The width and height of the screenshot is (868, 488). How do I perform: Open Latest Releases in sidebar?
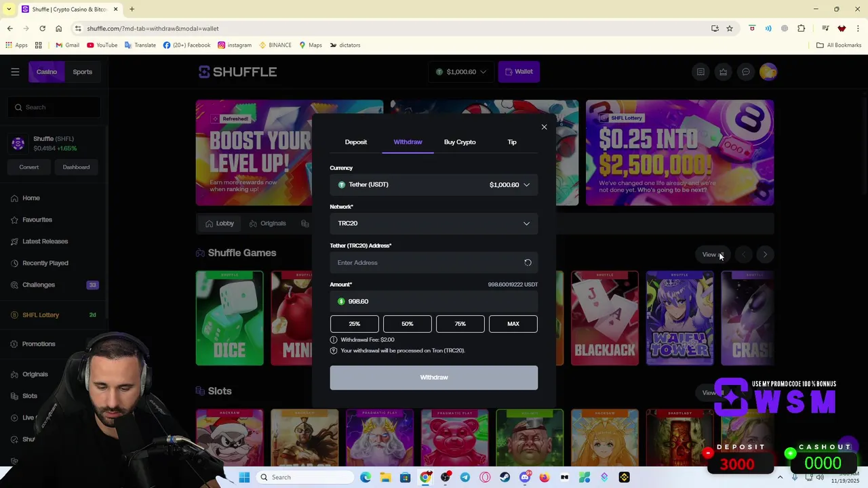45,241
